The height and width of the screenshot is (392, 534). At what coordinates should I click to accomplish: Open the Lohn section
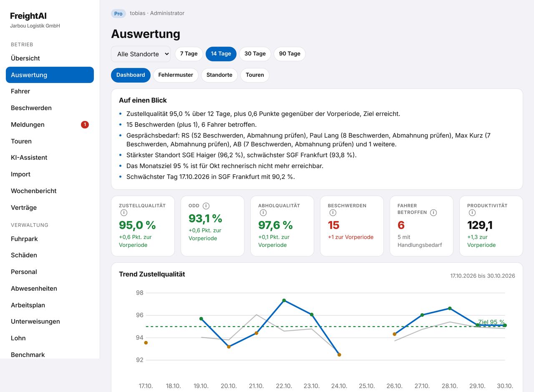click(x=50, y=338)
